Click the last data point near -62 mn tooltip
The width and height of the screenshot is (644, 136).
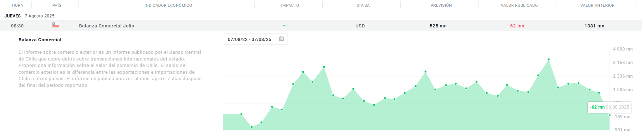point(609,115)
